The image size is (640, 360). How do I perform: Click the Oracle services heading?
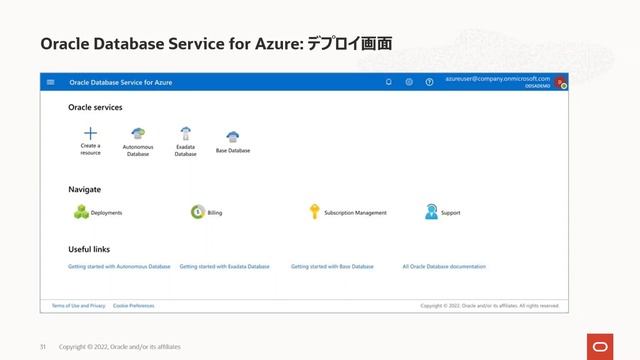[95, 107]
